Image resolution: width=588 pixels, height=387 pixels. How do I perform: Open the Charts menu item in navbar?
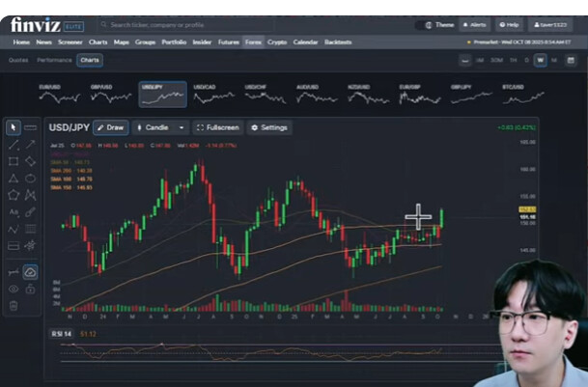(98, 42)
